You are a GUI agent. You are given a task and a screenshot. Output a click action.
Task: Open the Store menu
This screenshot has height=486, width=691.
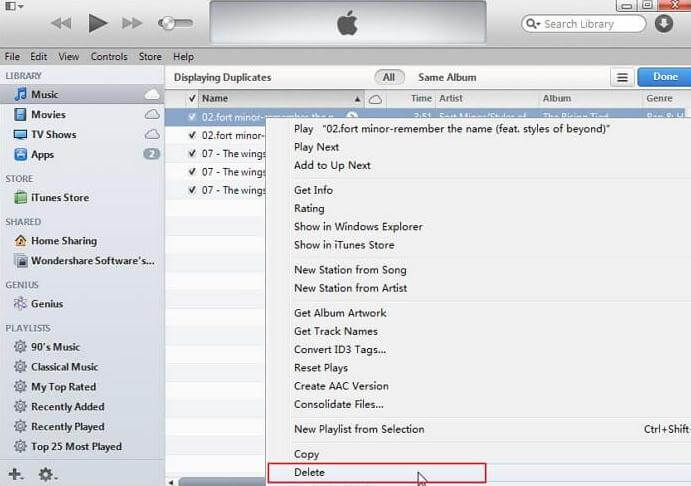150,57
